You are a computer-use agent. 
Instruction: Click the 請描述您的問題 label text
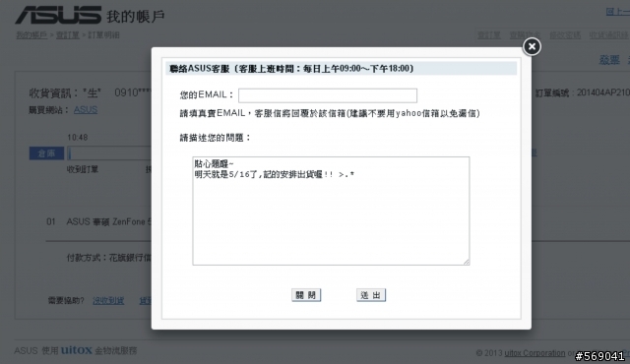tap(216, 138)
